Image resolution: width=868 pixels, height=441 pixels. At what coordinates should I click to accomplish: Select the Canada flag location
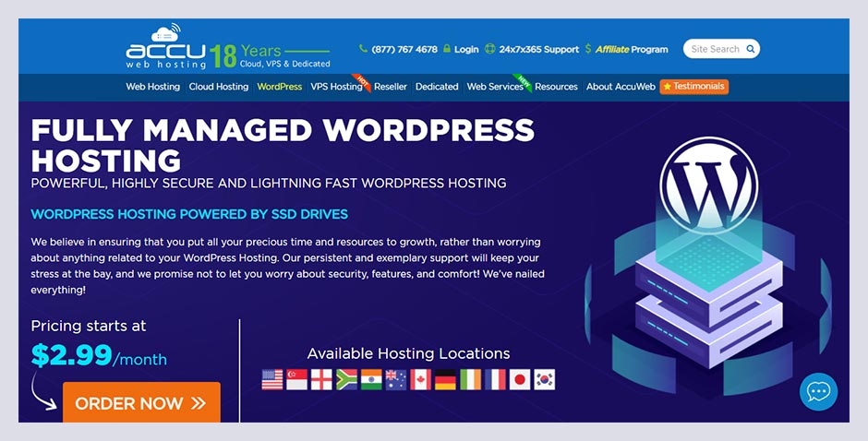(421, 379)
